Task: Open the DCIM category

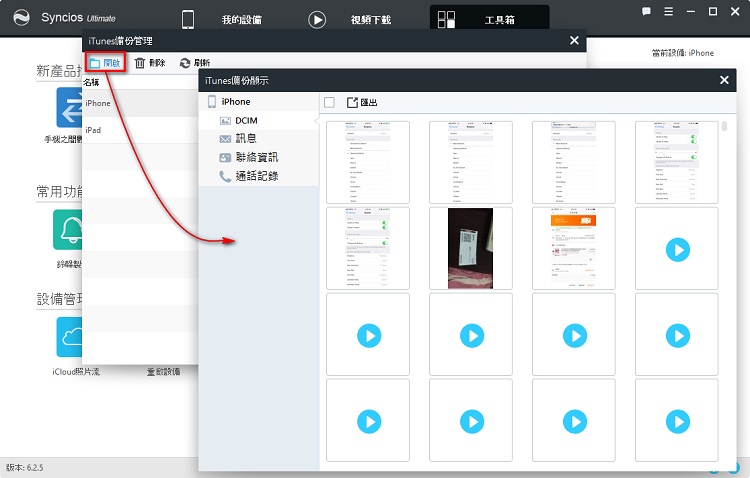Action: 259,120
